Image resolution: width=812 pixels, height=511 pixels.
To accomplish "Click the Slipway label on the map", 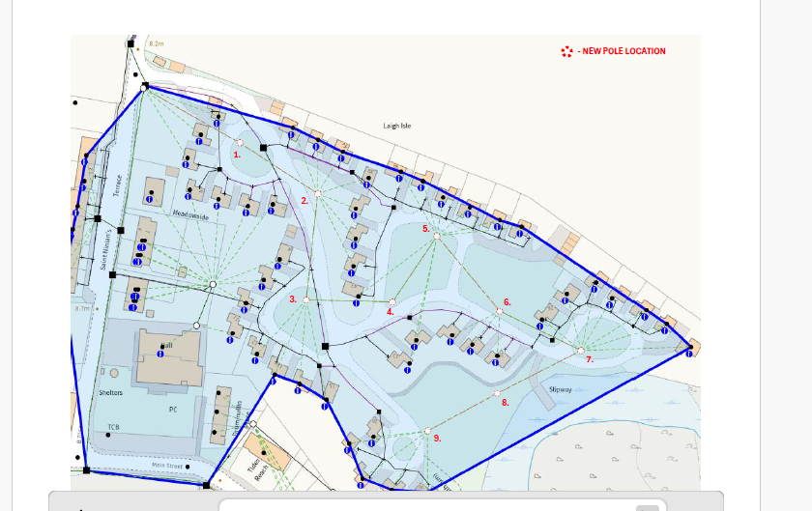I will pyautogui.click(x=561, y=389).
